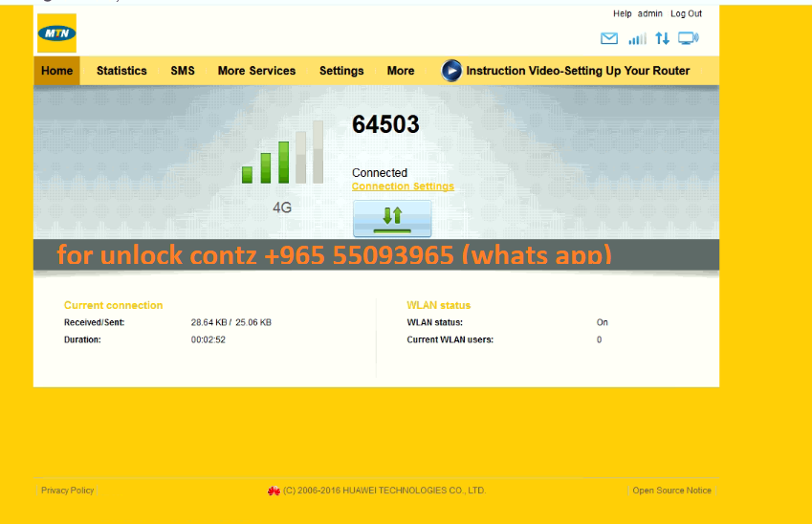Click the WLAN status On value
This screenshot has width=812, height=524.
point(603,322)
